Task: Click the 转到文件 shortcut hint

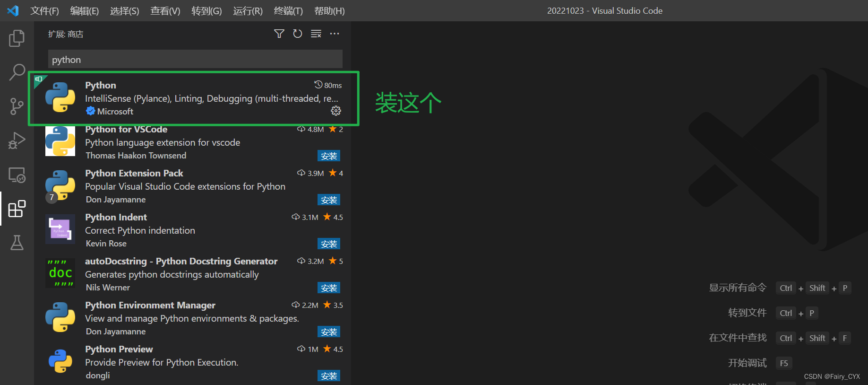Action: (x=747, y=313)
